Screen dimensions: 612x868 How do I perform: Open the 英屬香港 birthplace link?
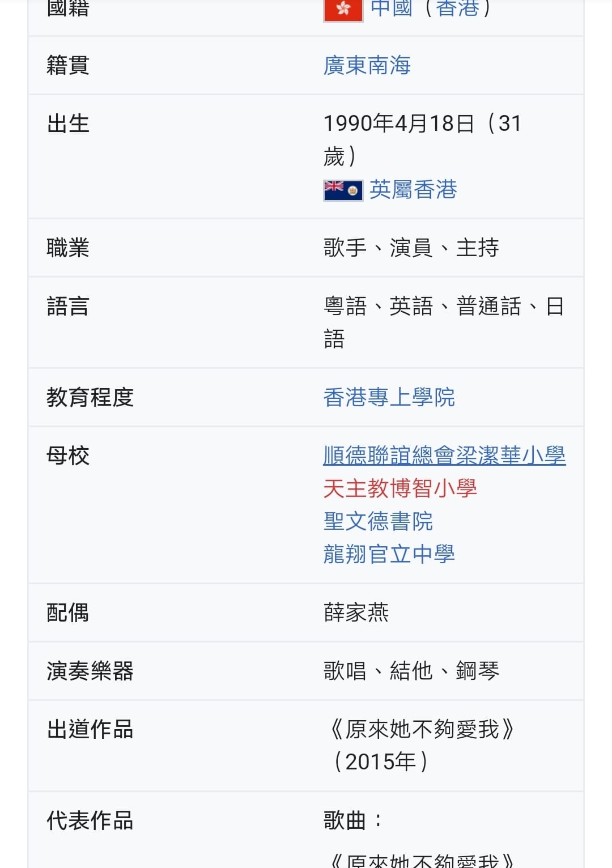413,190
